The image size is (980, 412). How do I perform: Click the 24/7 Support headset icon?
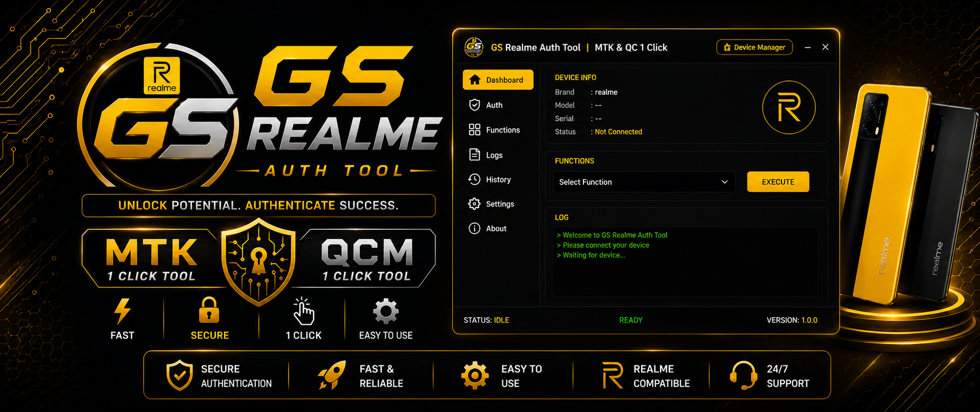743,376
